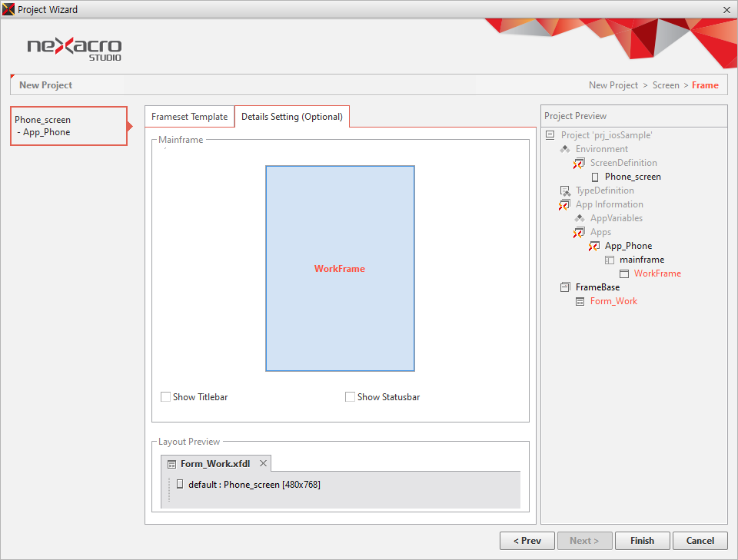Click the AppVariables icon in the tree
The height and width of the screenshot is (560, 738).
click(x=580, y=218)
